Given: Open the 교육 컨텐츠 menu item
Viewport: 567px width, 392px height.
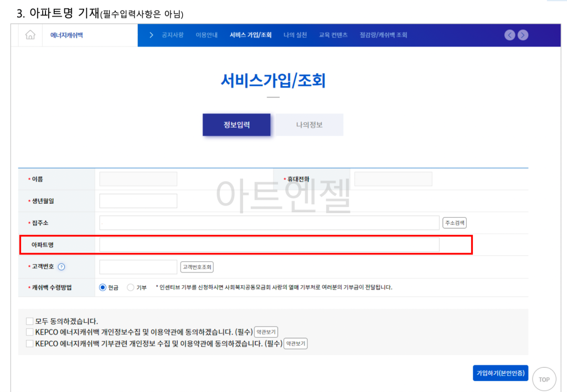Looking at the screenshot, I should point(334,34).
